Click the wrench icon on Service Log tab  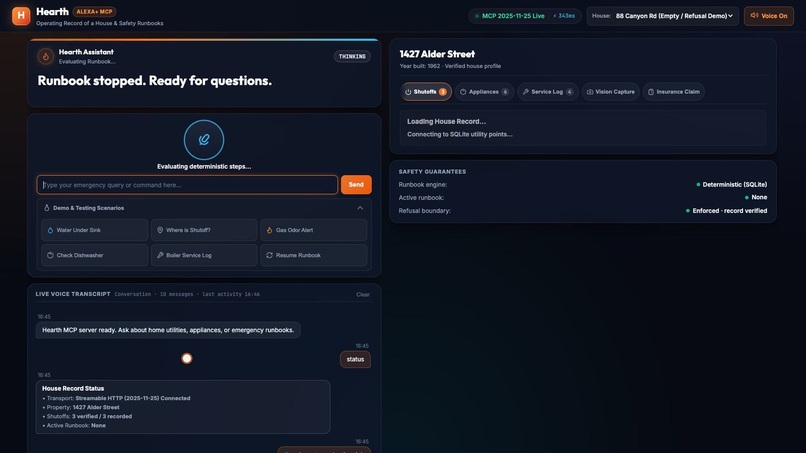(x=525, y=92)
